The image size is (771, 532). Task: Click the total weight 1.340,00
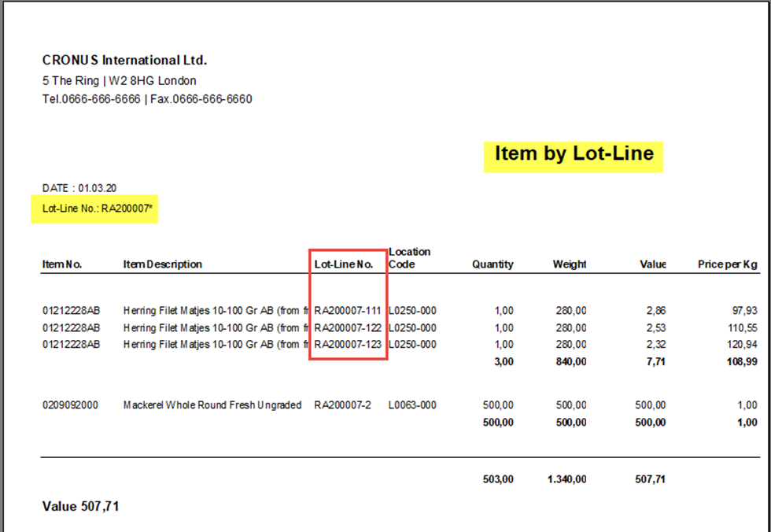click(x=566, y=479)
